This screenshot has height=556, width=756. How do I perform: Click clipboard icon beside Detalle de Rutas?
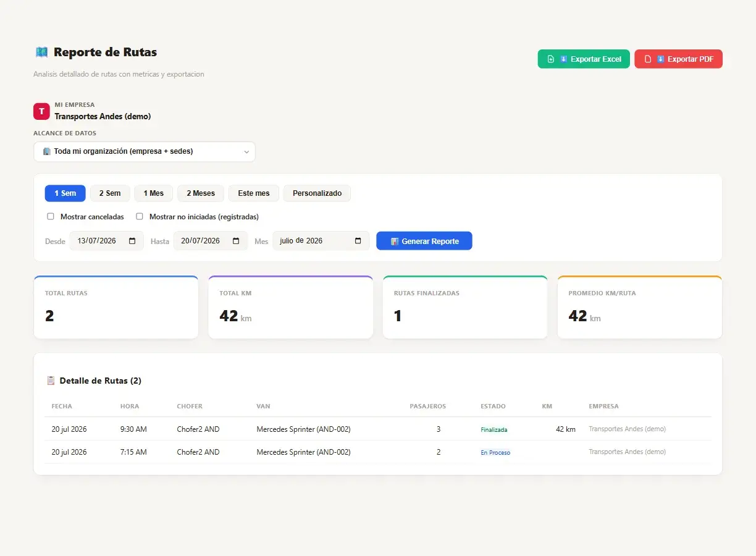point(51,381)
